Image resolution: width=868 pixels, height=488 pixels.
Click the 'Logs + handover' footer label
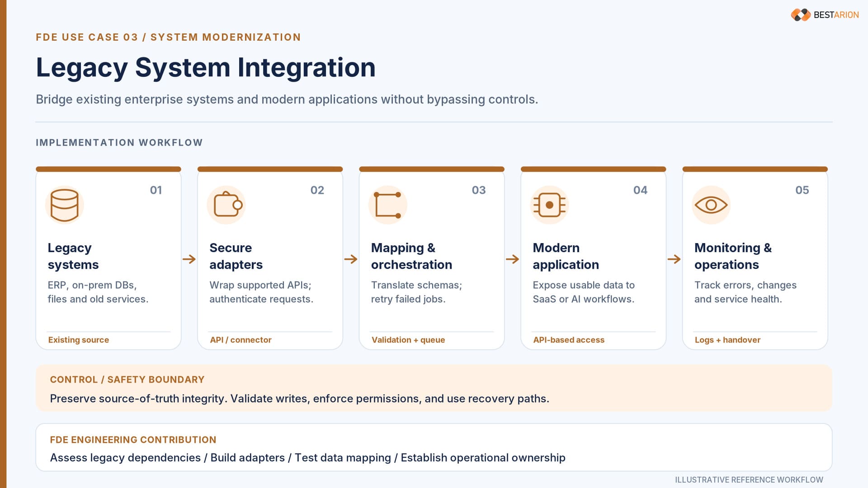tap(727, 340)
